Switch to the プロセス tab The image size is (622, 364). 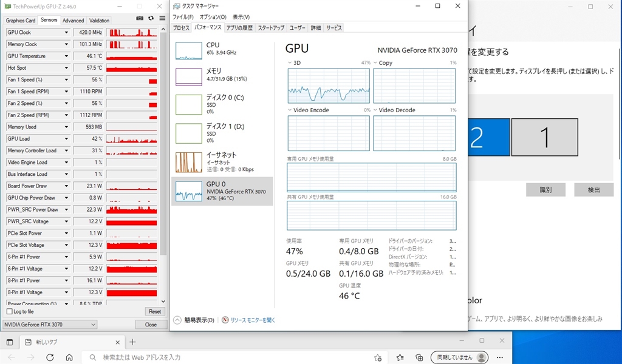tap(181, 28)
